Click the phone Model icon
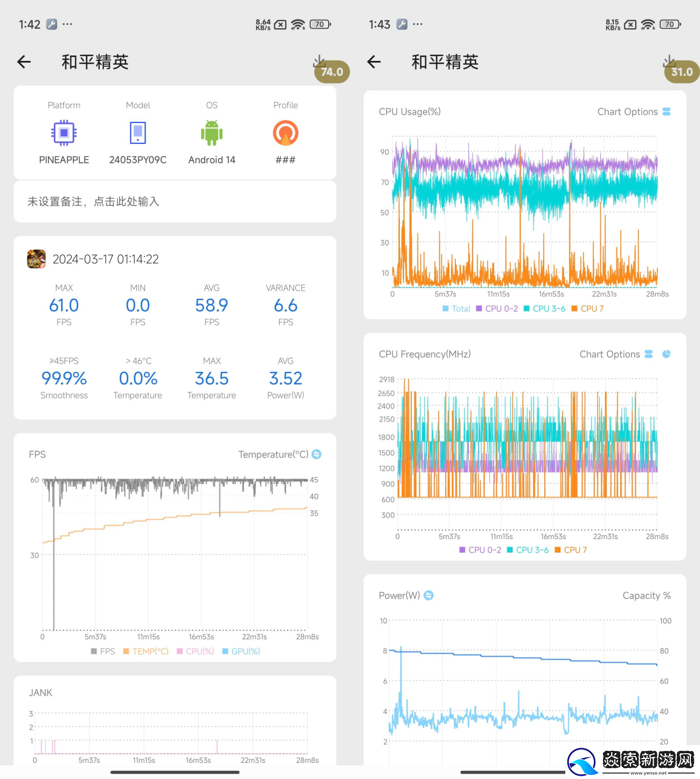Viewport: 700px width, 779px height. (x=138, y=133)
